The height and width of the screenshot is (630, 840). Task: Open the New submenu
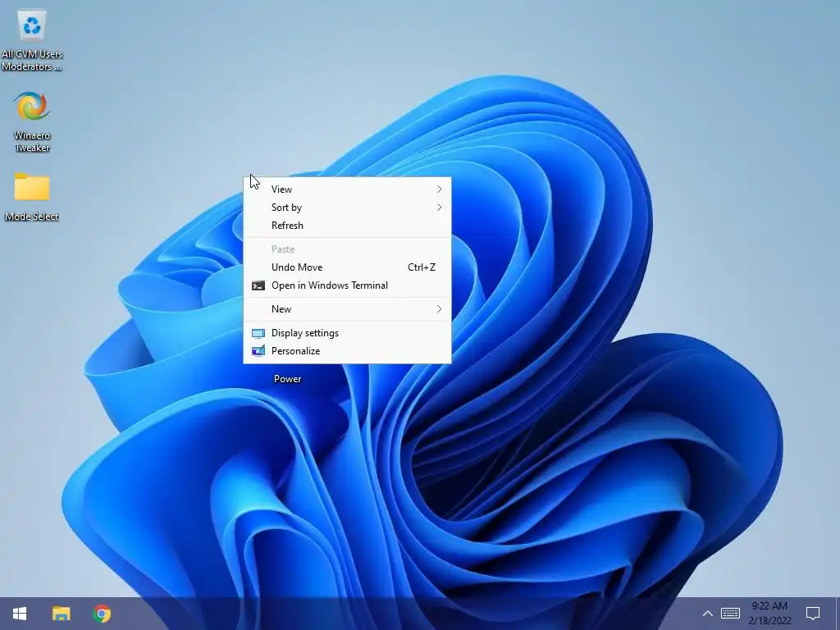pyautogui.click(x=347, y=309)
